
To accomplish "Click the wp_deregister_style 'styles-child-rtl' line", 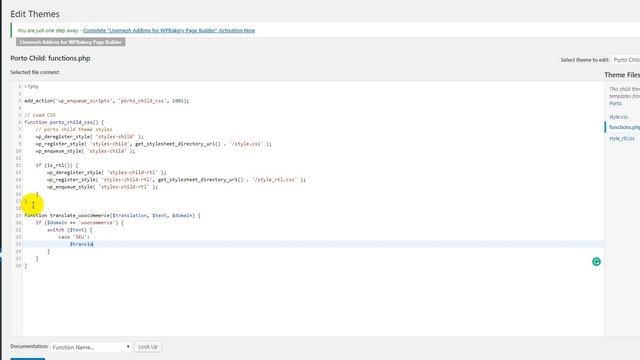I will tap(107, 173).
